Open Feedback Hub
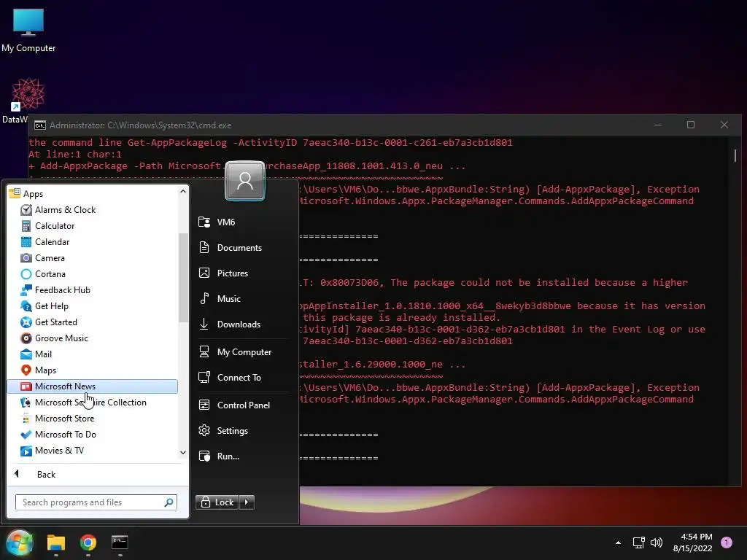This screenshot has width=747, height=560. point(93,290)
